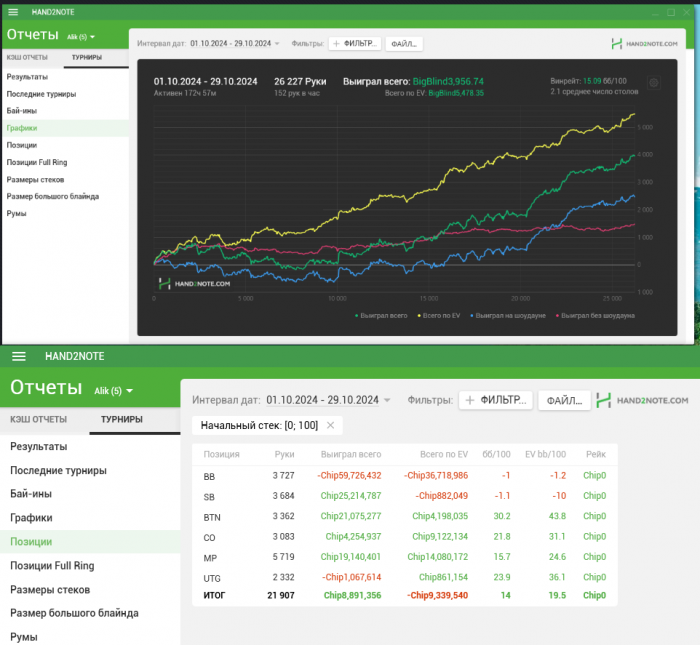Open date interval dropdown above the positions table
This screenshot has height=645, width=700.
pos(328,400)
